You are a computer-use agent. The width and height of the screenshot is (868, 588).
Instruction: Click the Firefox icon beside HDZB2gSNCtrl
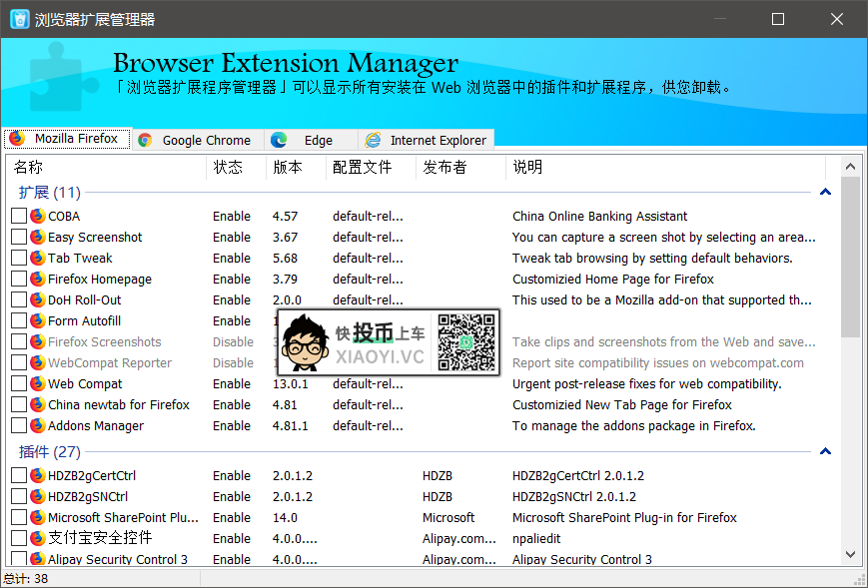38,497
